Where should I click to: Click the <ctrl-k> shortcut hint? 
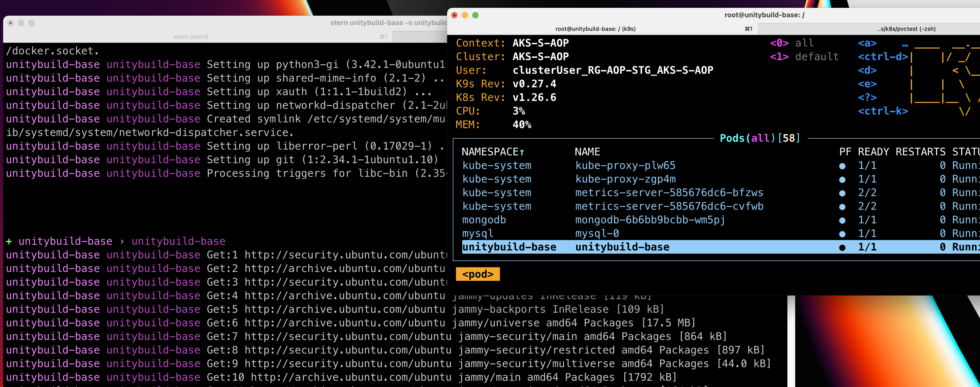click(x=883, y=111)
